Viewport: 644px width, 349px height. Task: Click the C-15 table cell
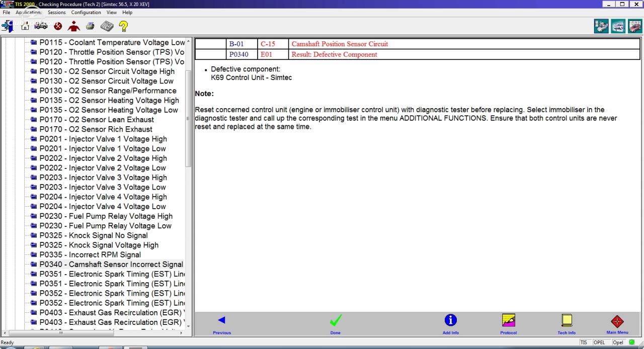click(273, 44)
